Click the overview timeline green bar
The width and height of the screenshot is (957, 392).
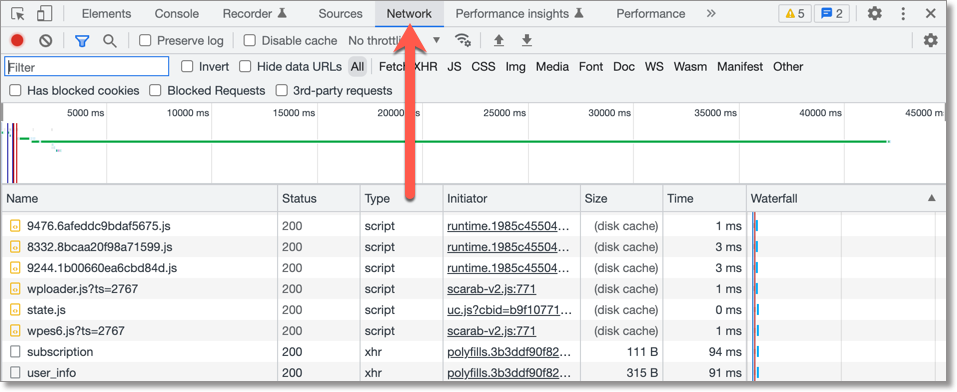point(463,142)
